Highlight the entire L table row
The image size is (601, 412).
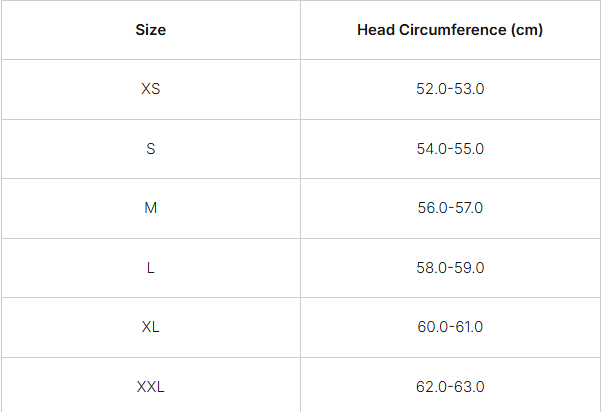point(300,268)
